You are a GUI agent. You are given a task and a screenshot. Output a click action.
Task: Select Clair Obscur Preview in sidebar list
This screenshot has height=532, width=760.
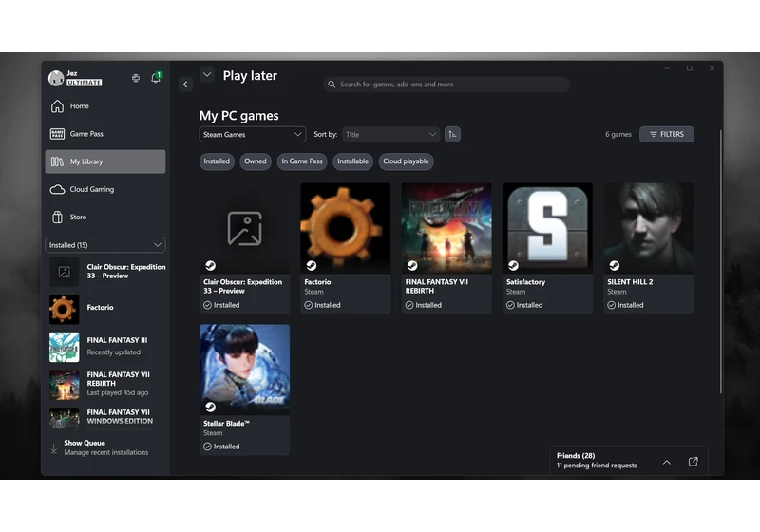[x=106, y=272]
